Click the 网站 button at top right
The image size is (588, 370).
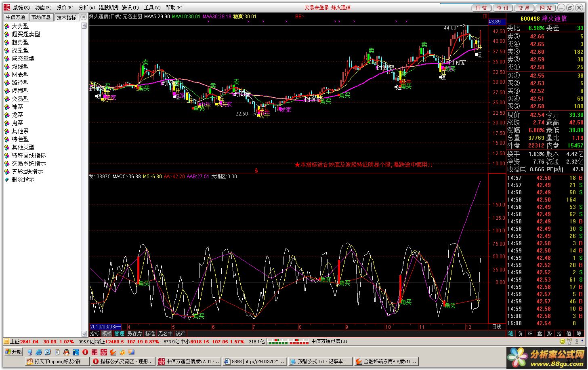[546, 8]
